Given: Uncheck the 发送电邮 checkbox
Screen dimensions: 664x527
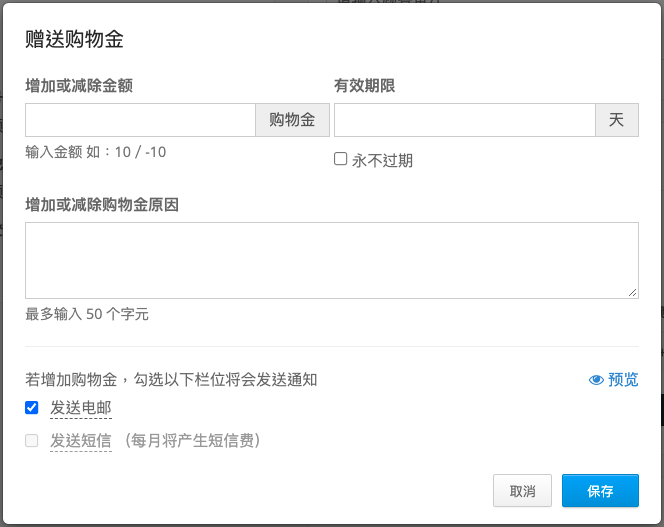Looking at the screenshot, I should tap(32, 408).
